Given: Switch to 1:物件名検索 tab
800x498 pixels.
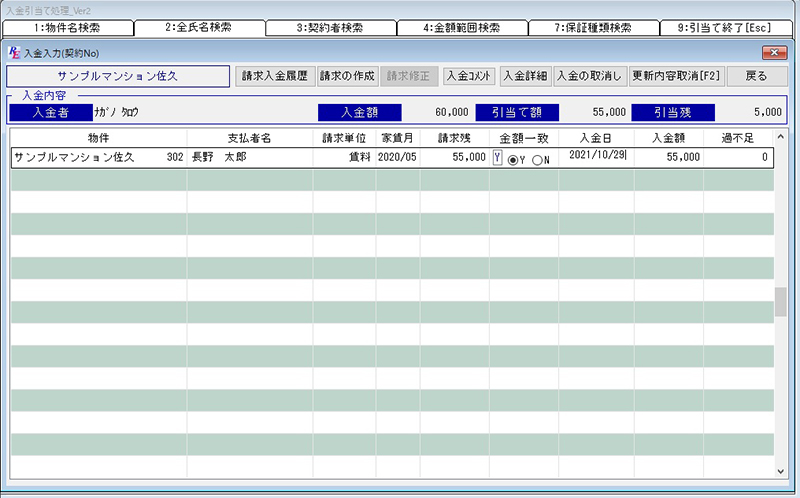Looking at the screenshot, I should [67, 28].
